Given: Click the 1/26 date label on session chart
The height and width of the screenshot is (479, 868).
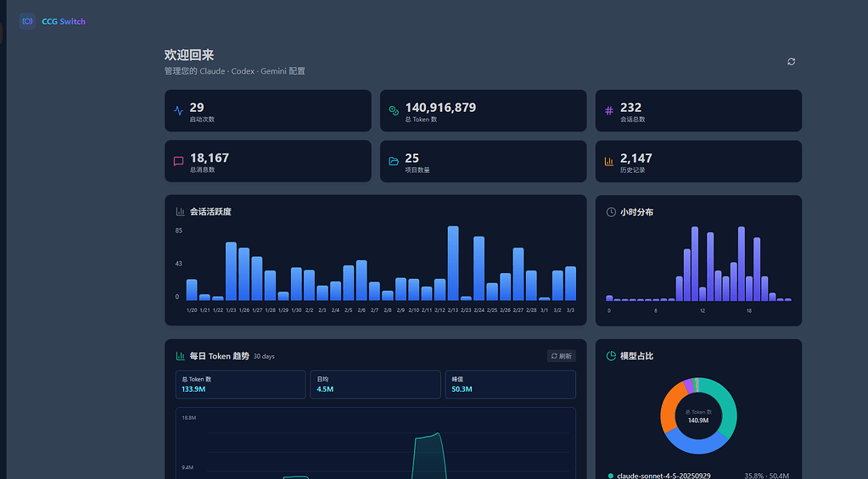Looking at the screenshot, I should point(244,310).
